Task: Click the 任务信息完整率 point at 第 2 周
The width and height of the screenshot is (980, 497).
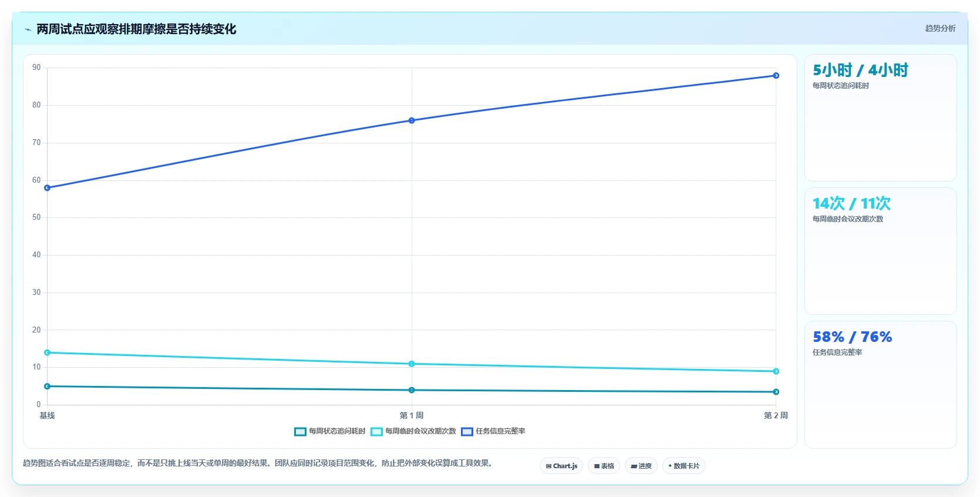Action: point(776,76)
